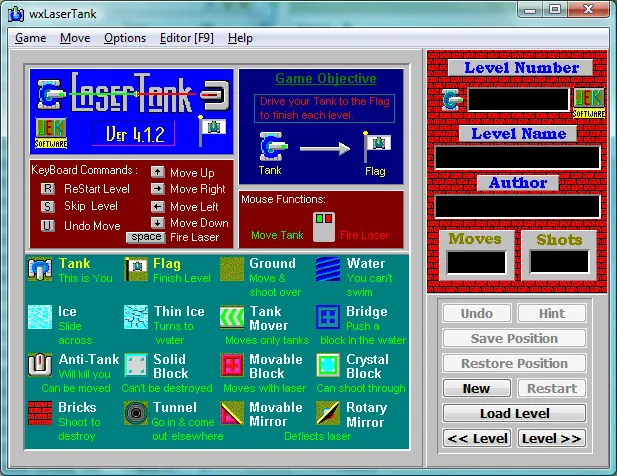The height and width of the screenshot is (476, 617).
Task: Click Restore Position button
Action: point(514,363)
